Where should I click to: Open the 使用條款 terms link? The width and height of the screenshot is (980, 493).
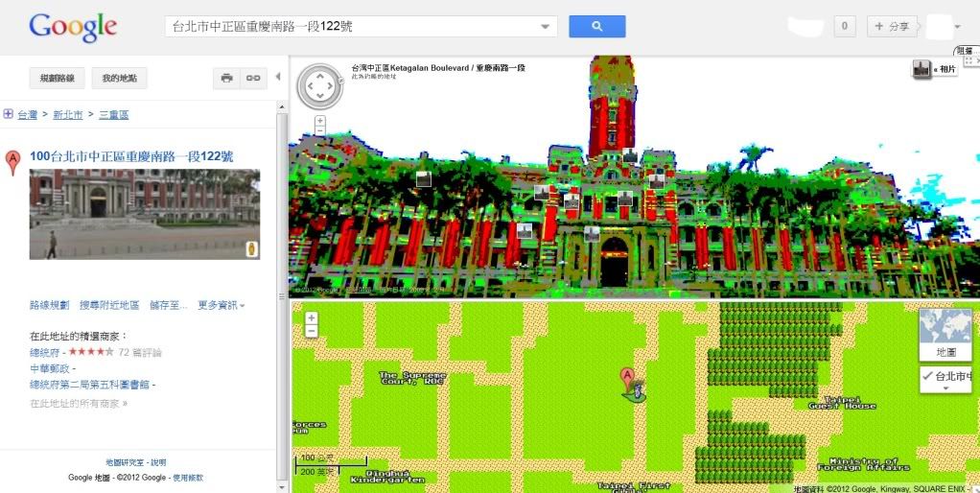point(188,478)
